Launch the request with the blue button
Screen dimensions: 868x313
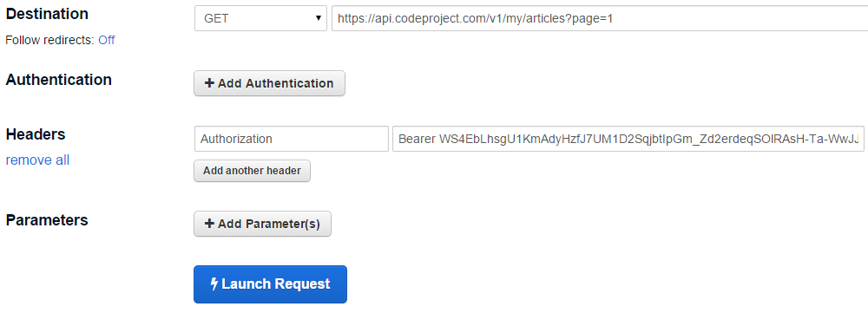270,284
